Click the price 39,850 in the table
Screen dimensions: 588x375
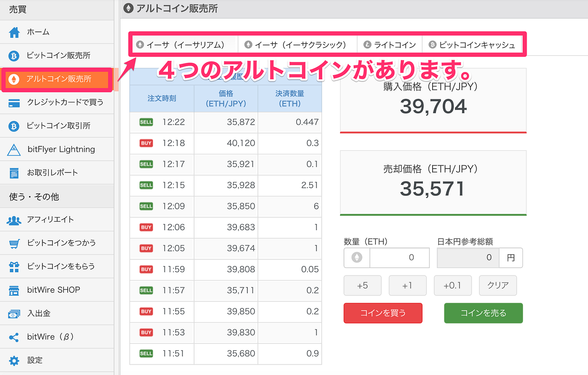tap(241, 311)
